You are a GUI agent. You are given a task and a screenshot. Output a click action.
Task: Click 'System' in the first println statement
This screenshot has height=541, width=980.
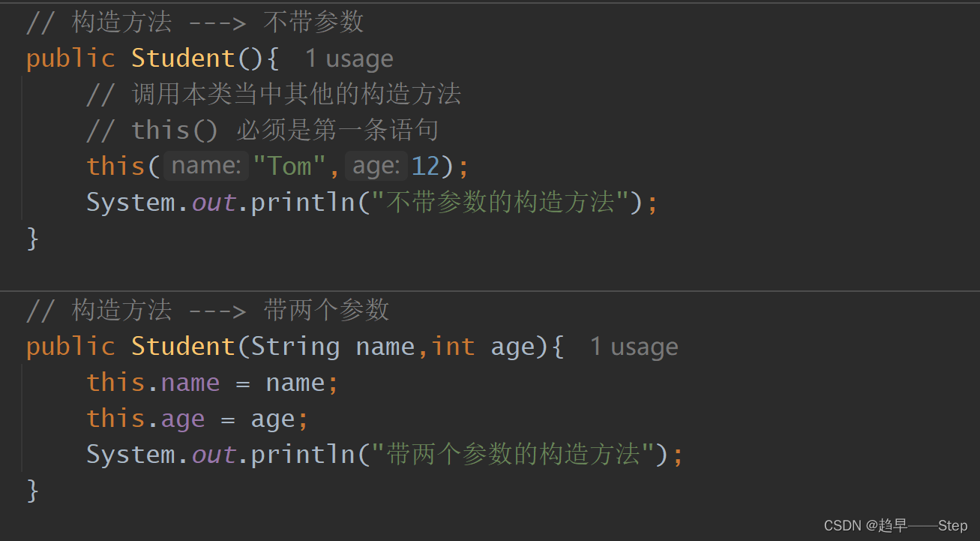[131, 202]
